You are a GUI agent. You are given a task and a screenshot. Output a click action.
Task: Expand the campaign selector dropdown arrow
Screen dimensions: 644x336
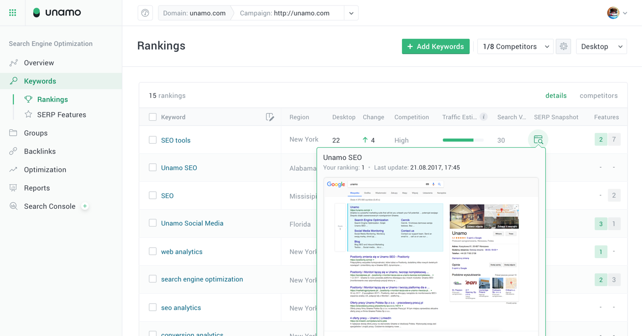pyautogui.click(x=351, y=13)
